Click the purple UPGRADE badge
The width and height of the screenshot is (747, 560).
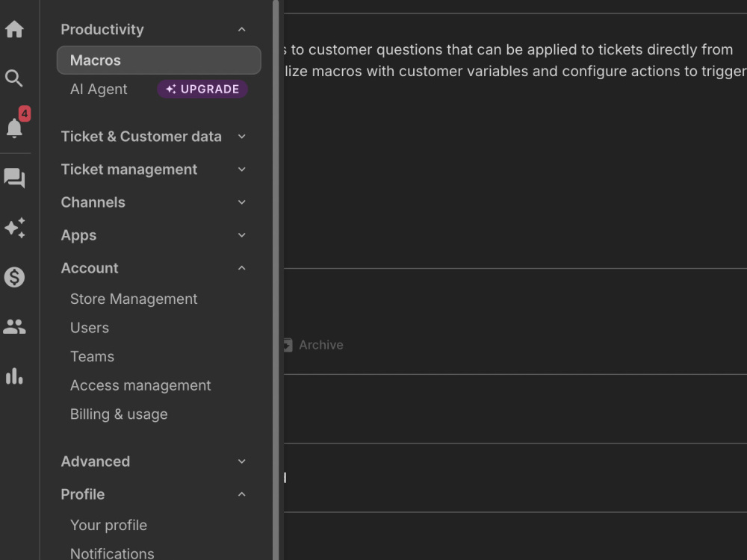click(x=202, y=89)
